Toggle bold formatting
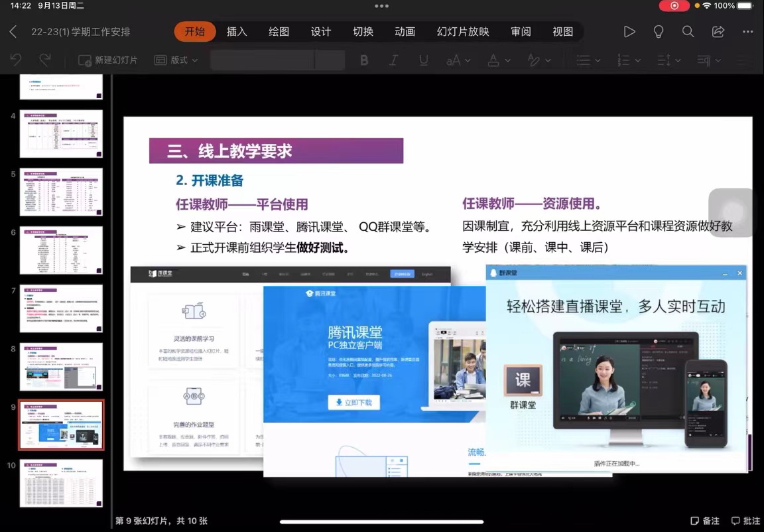Viewport: 764px width, 532px height. coord(363,60)
